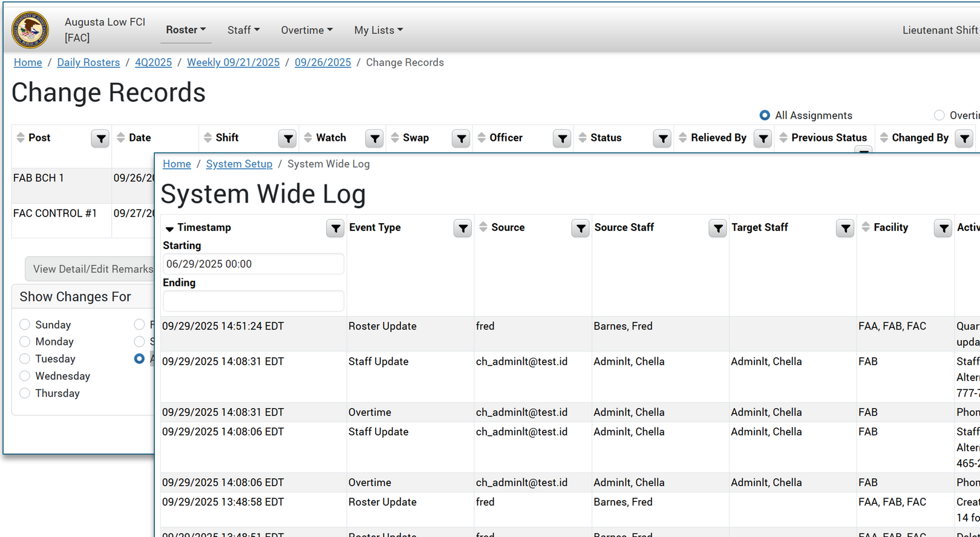Expand the Roster dropdown menu
The width and height of the screenshot is (980, 537).
pyautogui.click(x=186, y=30)
